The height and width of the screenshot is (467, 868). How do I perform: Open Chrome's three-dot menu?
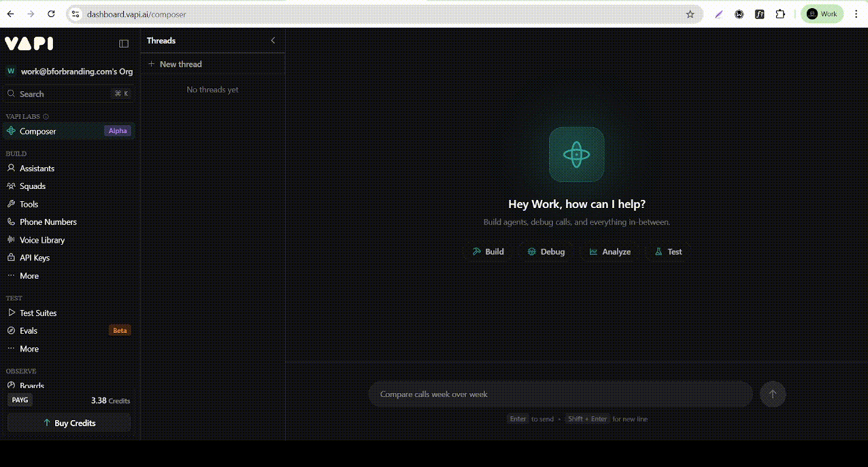click(x=856, y=14)
